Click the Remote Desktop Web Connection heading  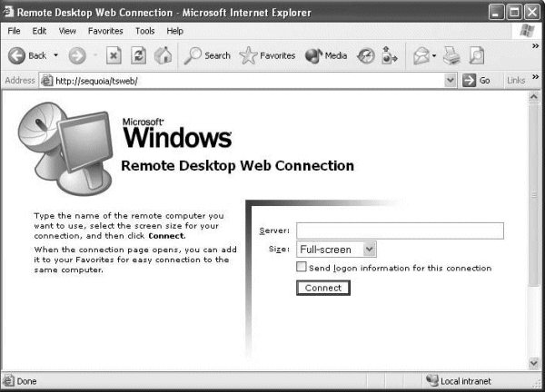tap(237, 166)
